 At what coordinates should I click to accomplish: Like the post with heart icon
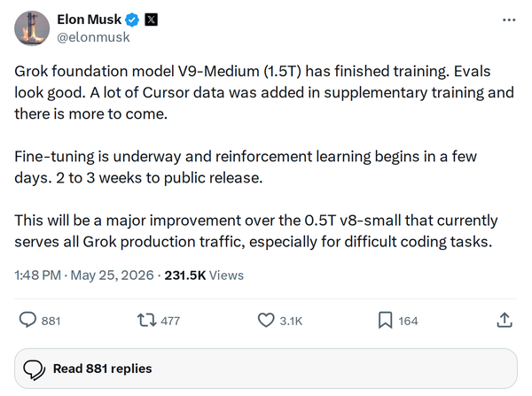266,320
